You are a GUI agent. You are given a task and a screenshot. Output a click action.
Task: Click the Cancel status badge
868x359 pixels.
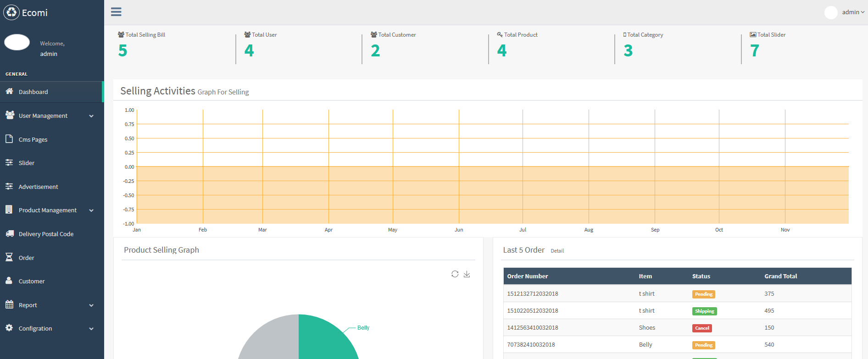[x=702, y=328]
